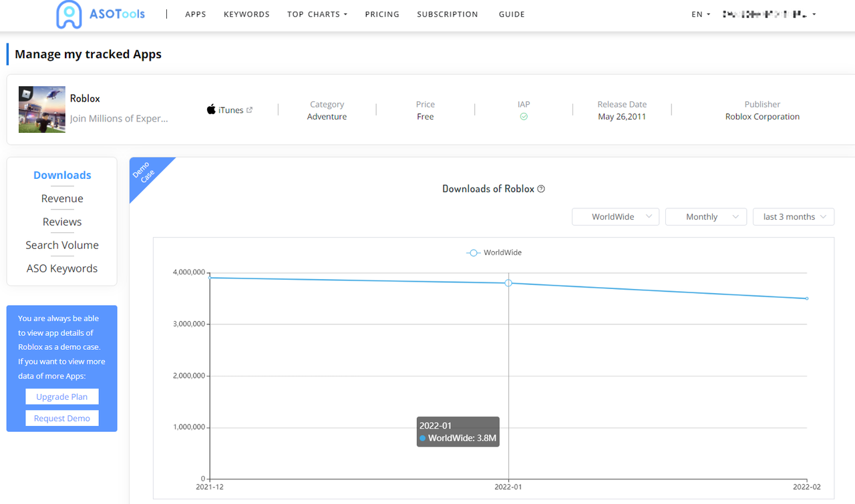855x504 pixels.
Task: Click the Roblox app icon thumbnail
Action: point(41,109)
